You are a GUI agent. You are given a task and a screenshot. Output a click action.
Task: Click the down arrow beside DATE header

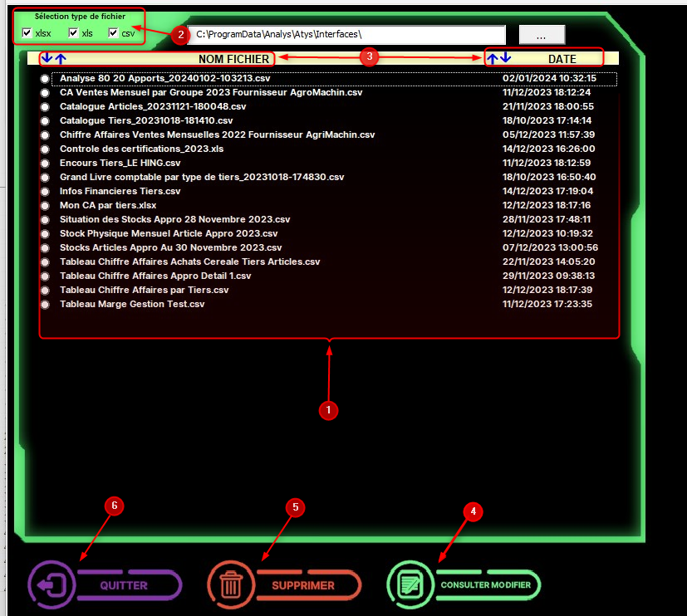tap(506, 59)
